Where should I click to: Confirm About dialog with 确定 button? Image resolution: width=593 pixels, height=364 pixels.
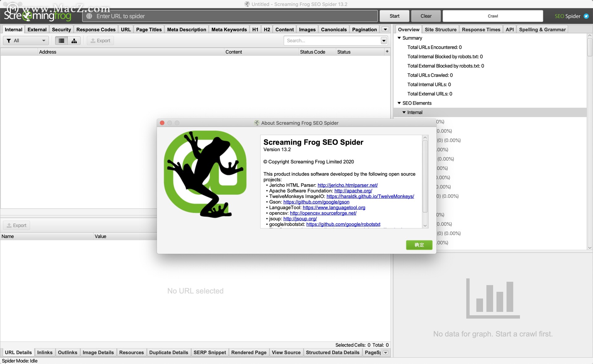click(x=419, y=245)
